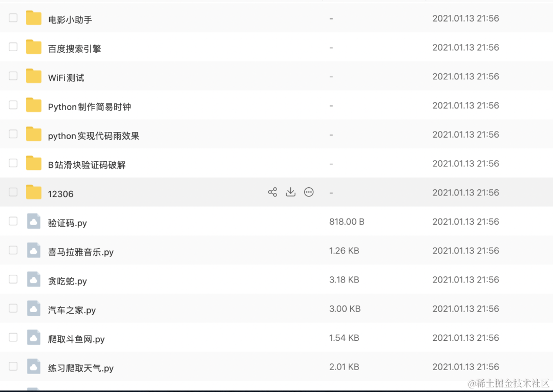Tick the python实现代码雨效果 checkbox
This screenshot has width=553, height=392.
13,134
